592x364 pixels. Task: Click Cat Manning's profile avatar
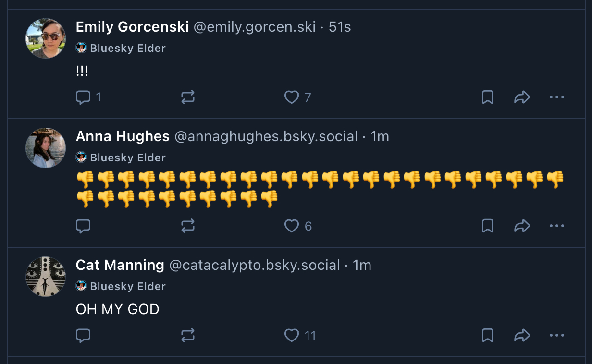pyautogui.click(x=46, y=277)
